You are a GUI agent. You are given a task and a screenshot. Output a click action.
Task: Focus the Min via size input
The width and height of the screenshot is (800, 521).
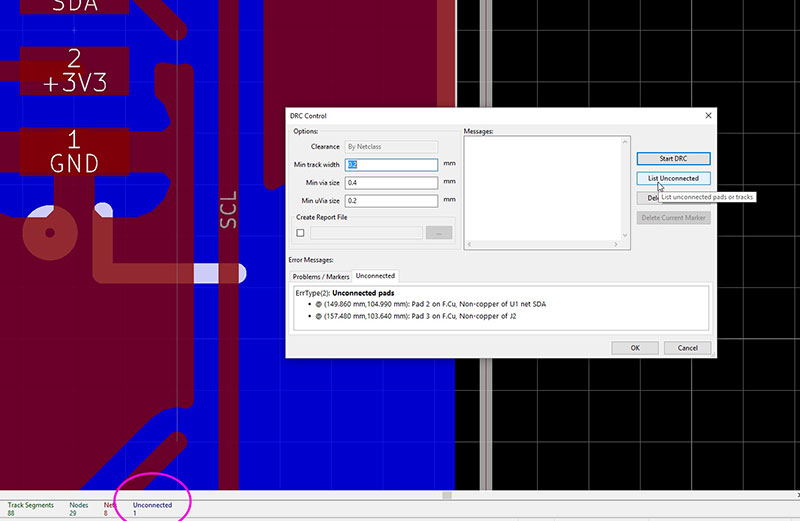click(x=392, y=183)
